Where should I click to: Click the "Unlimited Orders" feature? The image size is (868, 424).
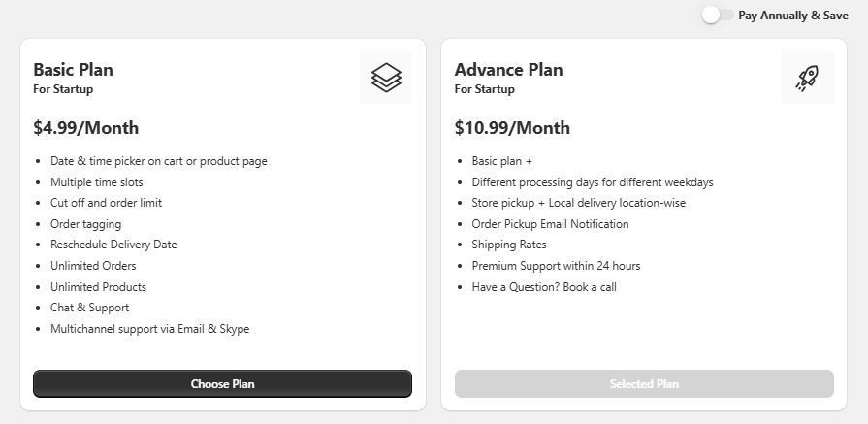[x=93, y=266]
